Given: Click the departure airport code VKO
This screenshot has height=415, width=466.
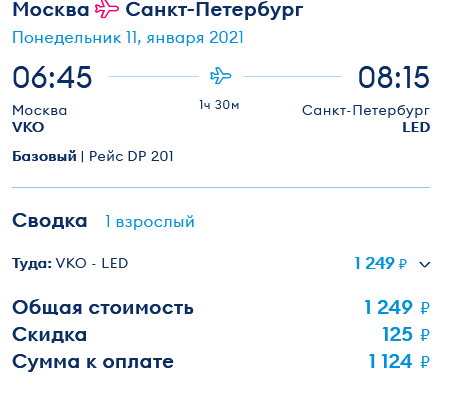Looking at the screenshot, I should click(x=28, y=127).
